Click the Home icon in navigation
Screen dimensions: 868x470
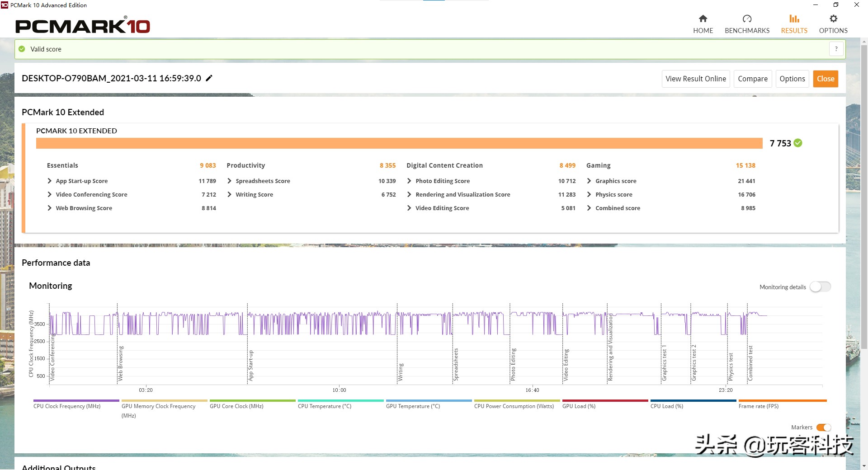[703, 19]
